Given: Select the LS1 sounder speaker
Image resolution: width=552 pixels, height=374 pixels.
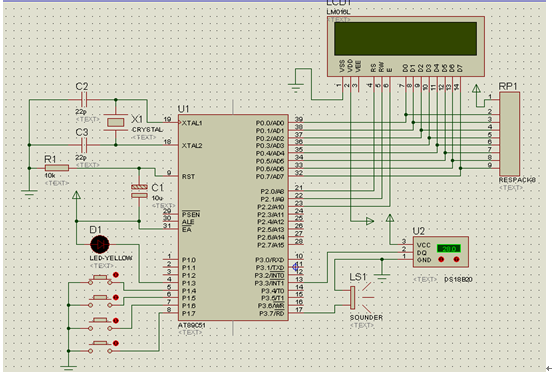Looking at the screenshot, I should 353,298.
